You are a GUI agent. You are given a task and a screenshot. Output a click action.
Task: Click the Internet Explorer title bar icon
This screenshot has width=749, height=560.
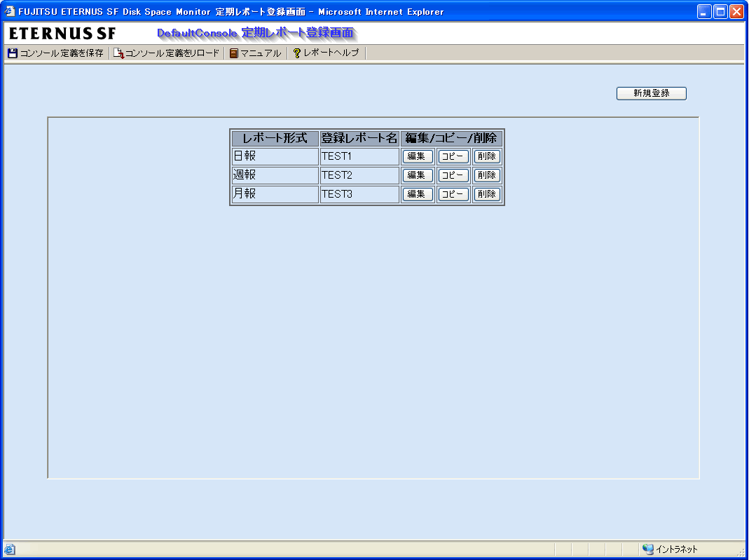point(9,12)
